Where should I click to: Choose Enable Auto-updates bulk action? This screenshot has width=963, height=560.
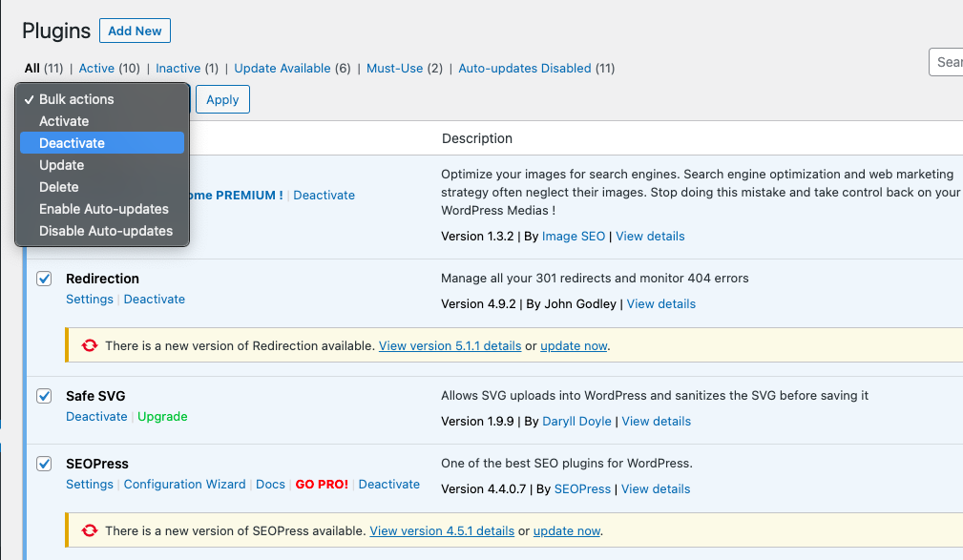[102, 209]
